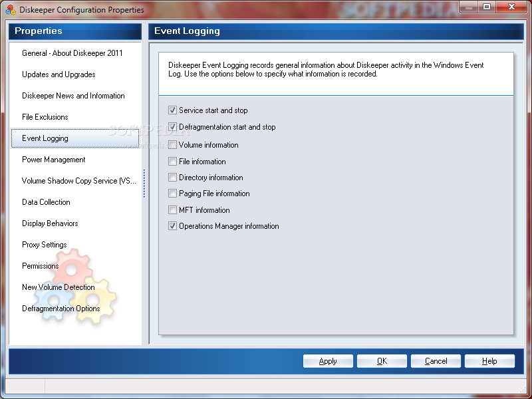Enable MFT information logging
The width and height of the screenshot is (532, 399).
pyautogui.click(x=172, y=209)
